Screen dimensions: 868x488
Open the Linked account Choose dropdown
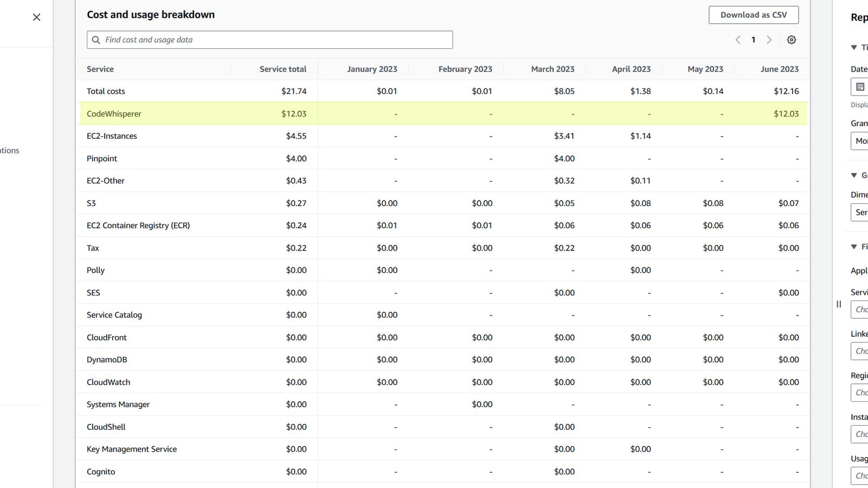(860, 351)
